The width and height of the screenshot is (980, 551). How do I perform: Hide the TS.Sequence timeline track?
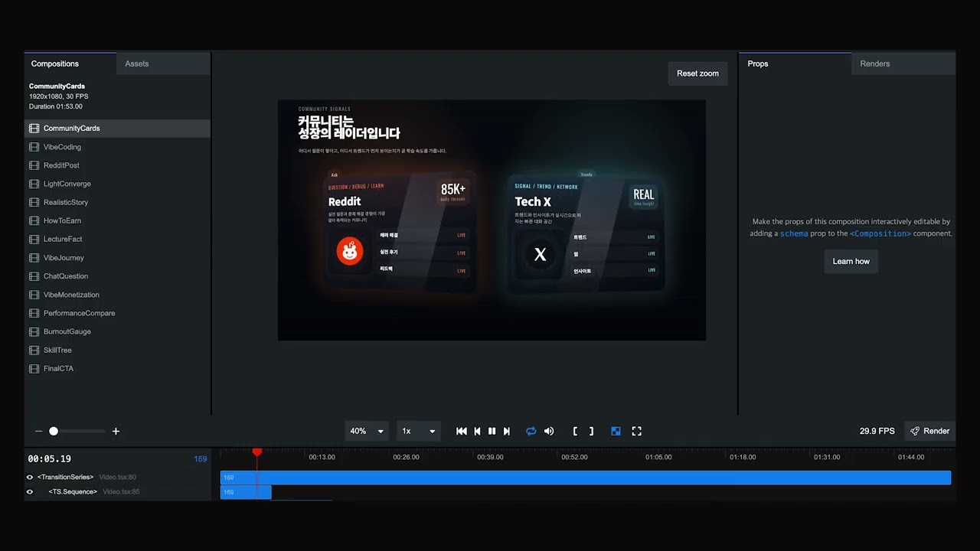[30, 492]
